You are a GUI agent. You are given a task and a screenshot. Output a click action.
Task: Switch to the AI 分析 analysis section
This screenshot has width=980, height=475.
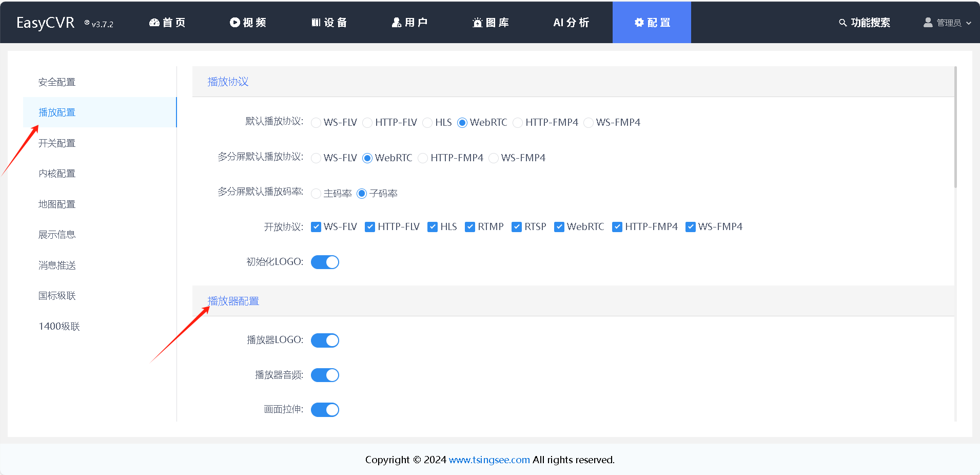[x=571, y=22]
